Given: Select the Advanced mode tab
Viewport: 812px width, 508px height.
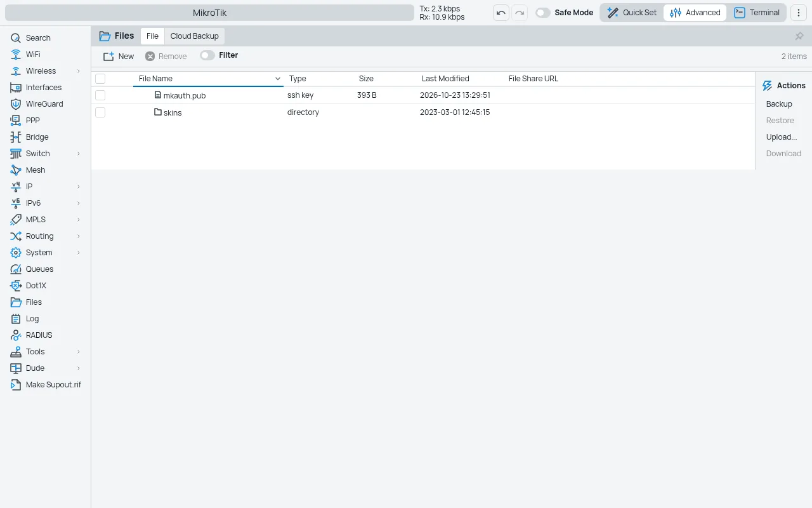Looking at the screenshot, I should [695, 13].
